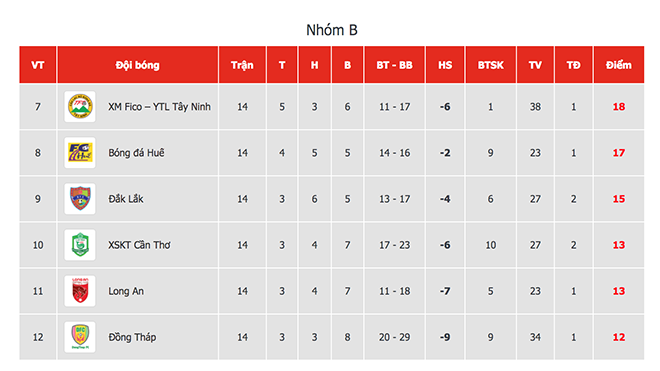
Task: Select the Đắk Lắk team name
Action: [x=126, y=199]
